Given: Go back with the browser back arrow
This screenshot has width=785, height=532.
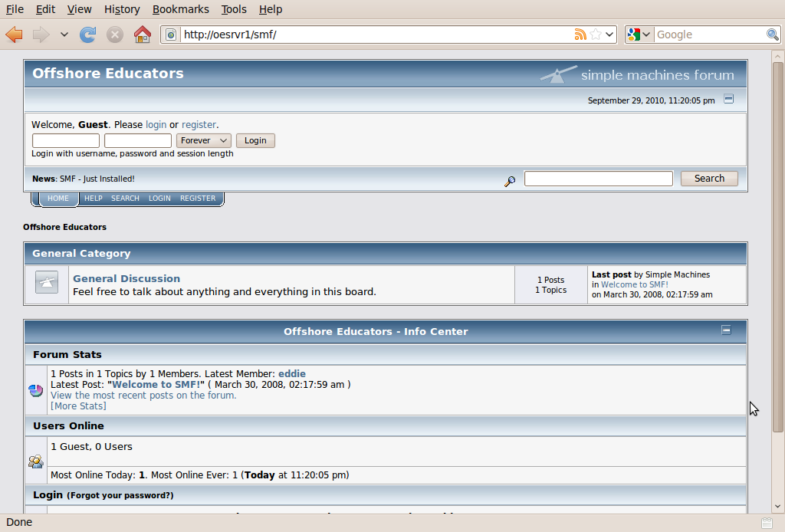Looking at the screenshot, I should point(14,34).
